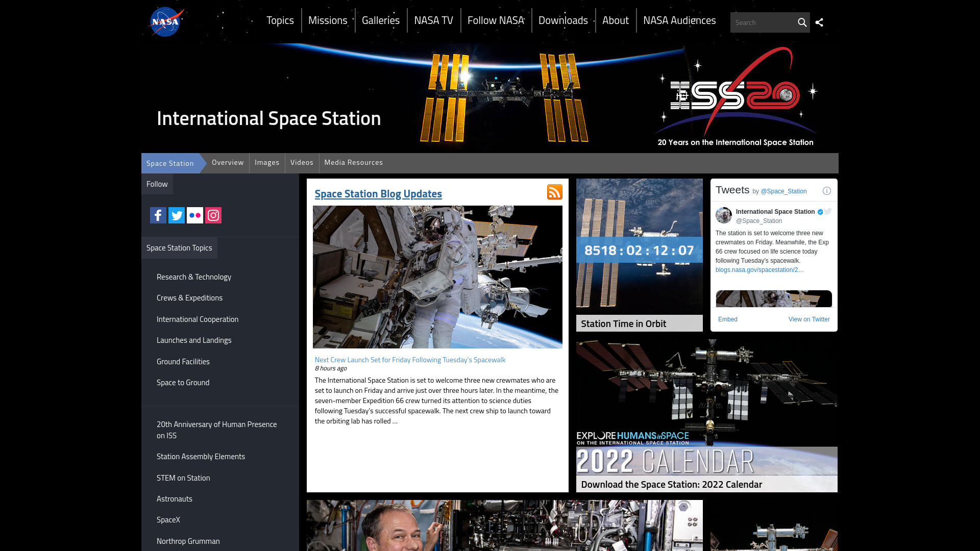Open International Cooperation topic
This screenshot has width=980, height=551.
(x=198, y=319)
